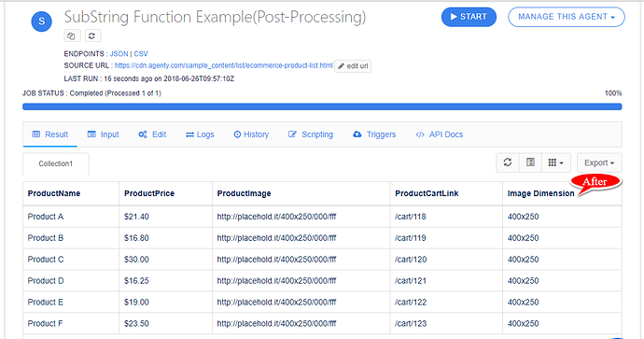Click the Product A cell

[71, 217]
